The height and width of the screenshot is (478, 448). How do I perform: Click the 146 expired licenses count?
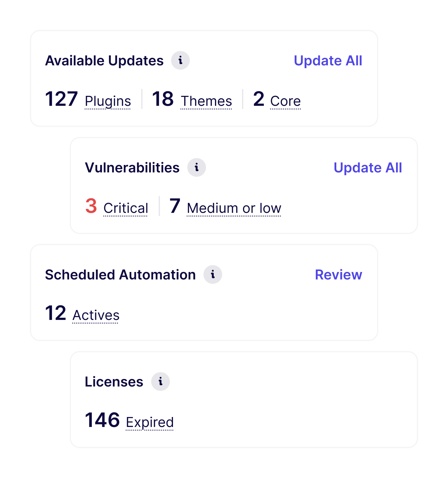[102, 420]
